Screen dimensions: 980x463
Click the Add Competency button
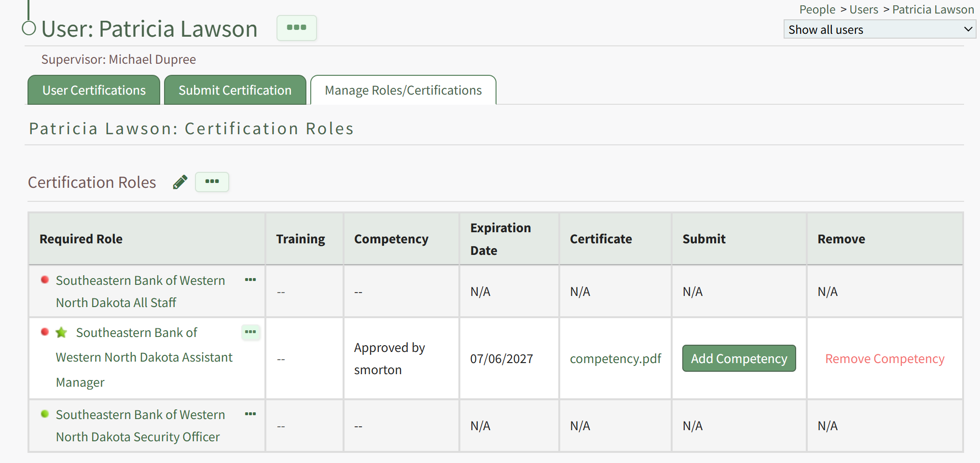739,358
